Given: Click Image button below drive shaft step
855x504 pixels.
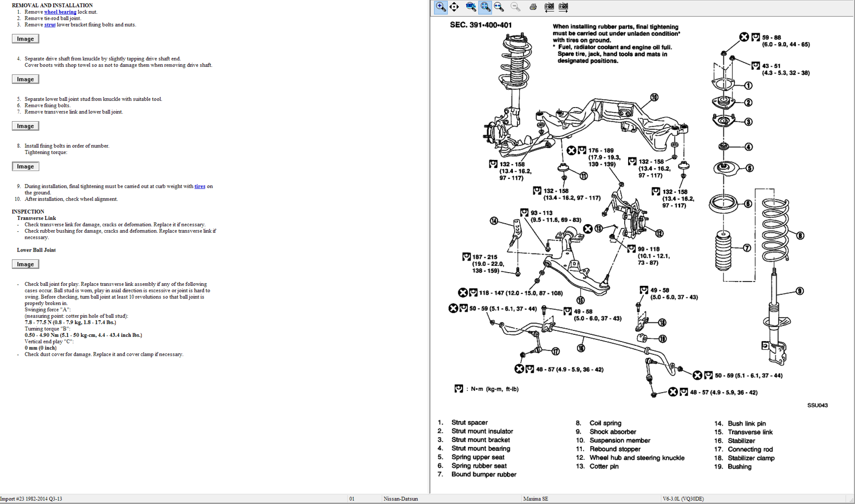Looking at the screenshot, I should [25, 79].
